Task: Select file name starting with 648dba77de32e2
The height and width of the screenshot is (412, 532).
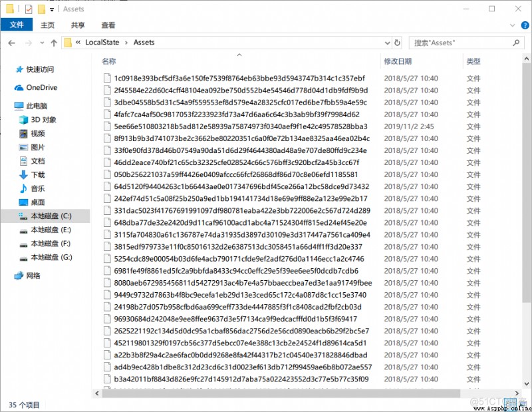Action: coord(240,223)
